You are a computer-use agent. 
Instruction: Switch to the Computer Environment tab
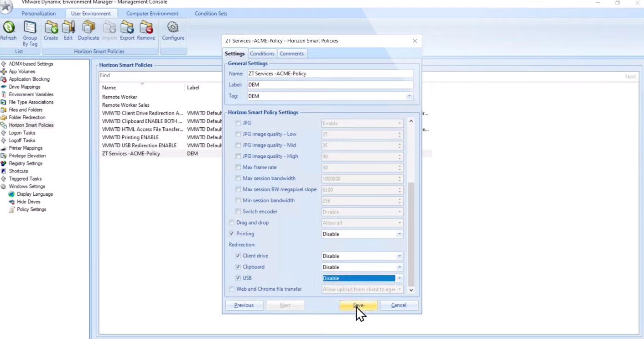152,14
